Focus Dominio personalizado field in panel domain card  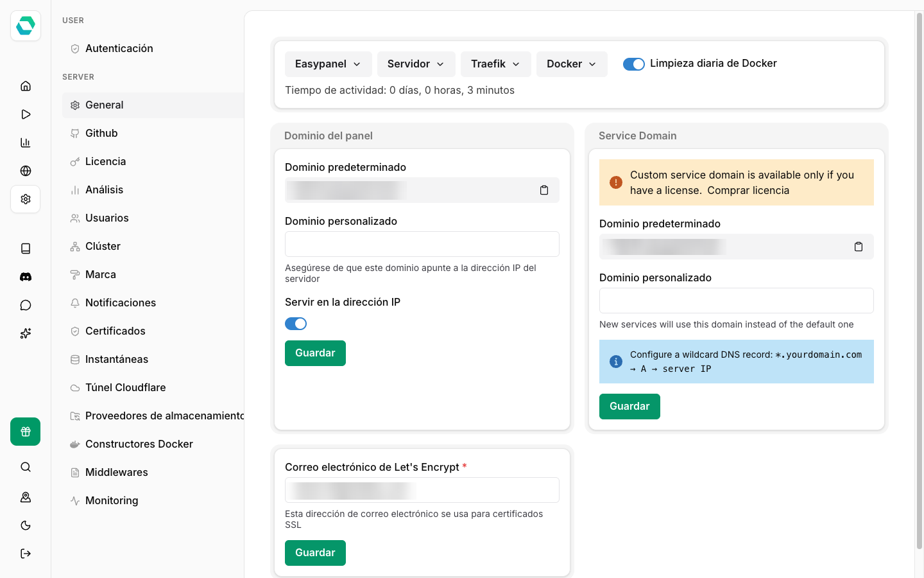422,244
